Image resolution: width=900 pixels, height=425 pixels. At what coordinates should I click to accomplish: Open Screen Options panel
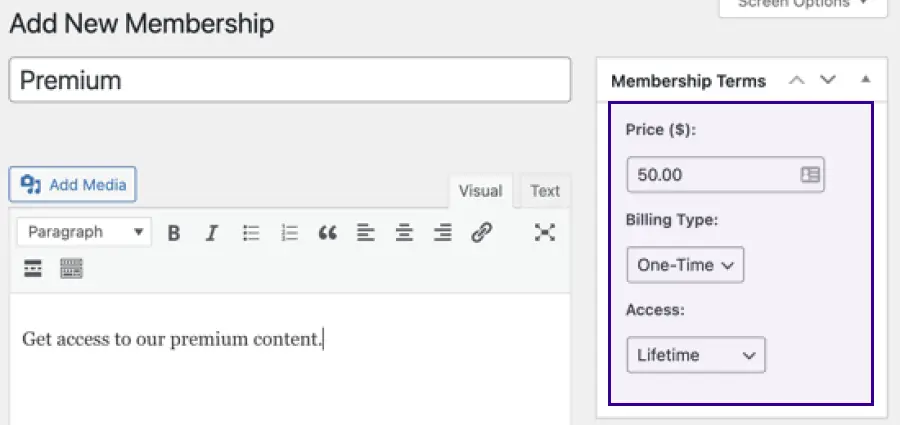tap(803, 5)
